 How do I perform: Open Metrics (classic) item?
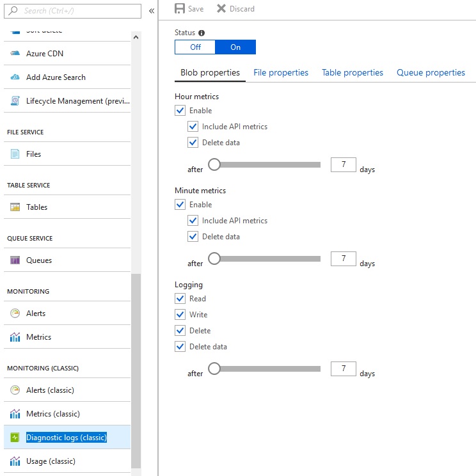(x=67, y=413)
